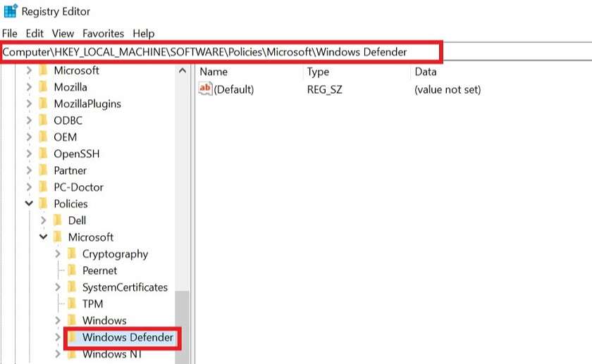Select the MozillaPlugins folder icon

pos(44,103)
